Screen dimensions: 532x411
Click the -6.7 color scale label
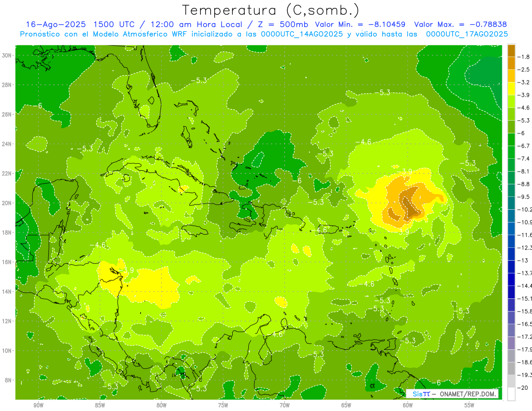(524, 146)
